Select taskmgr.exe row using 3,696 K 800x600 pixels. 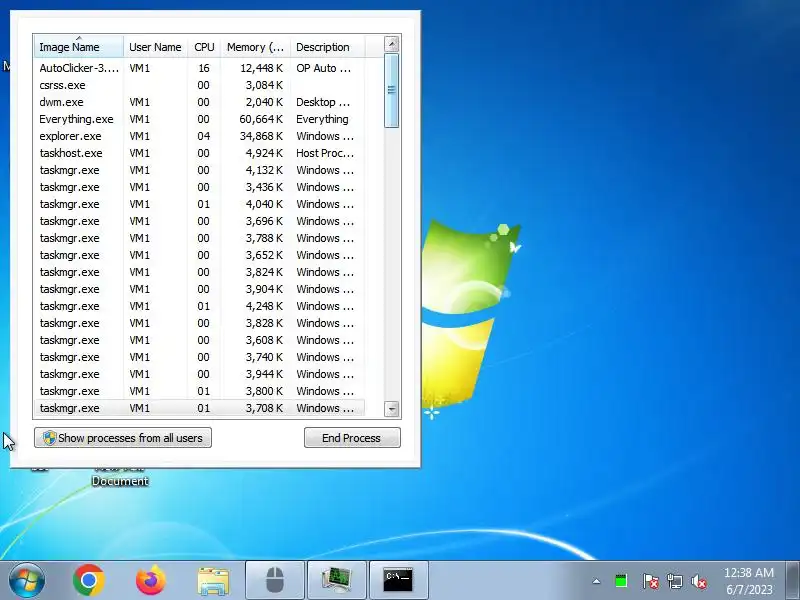point(199,221)
